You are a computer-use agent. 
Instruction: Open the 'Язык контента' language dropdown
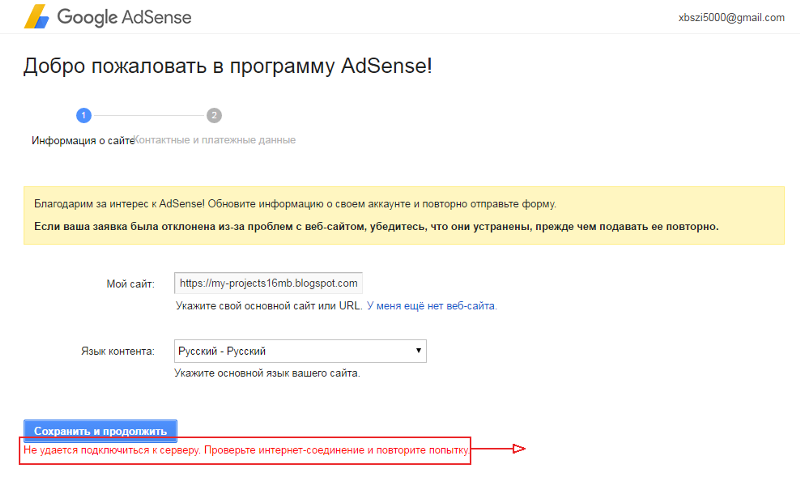point(300,351)
